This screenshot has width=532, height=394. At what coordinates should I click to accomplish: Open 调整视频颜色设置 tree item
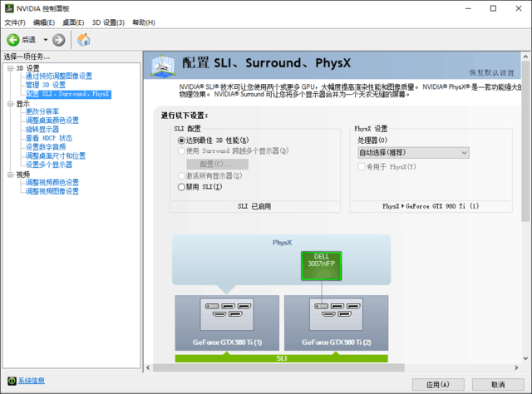(x=52, y=182)
